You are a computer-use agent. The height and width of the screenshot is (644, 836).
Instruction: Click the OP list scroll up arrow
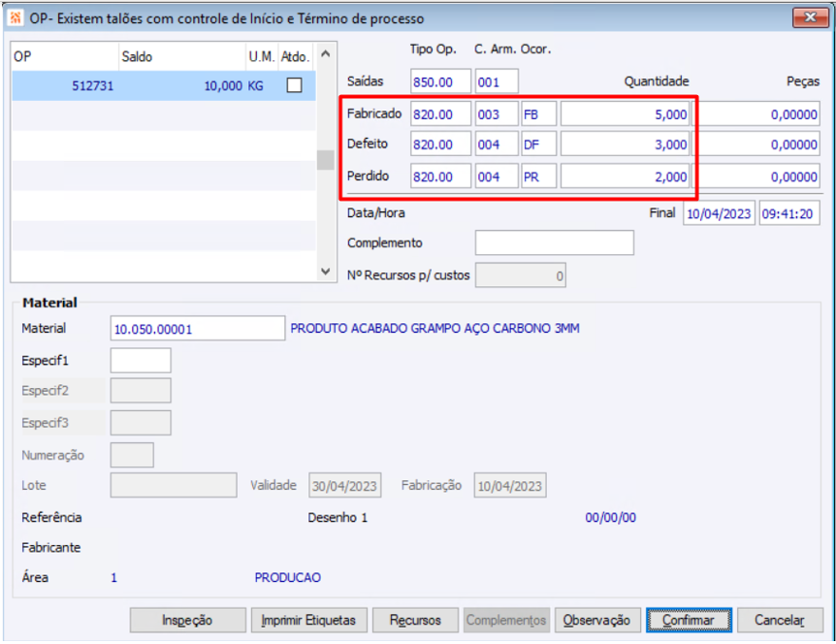pyautogui.click(x=325, y=54)
